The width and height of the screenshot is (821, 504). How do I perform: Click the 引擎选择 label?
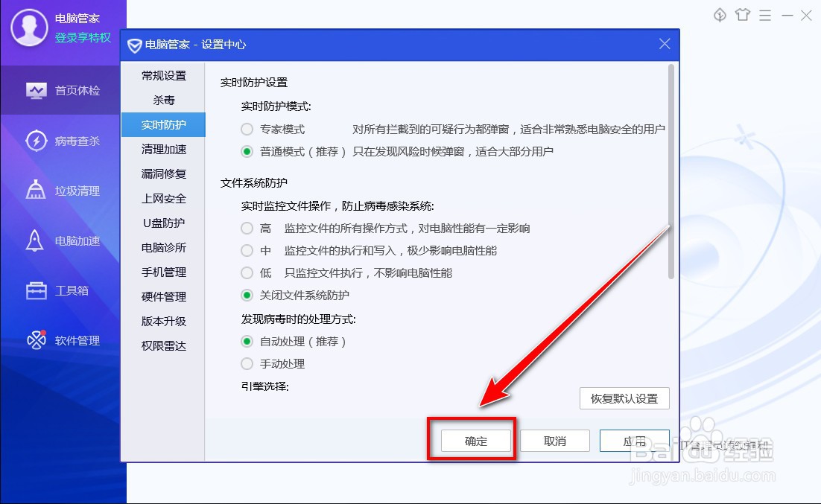click(265, 387)
